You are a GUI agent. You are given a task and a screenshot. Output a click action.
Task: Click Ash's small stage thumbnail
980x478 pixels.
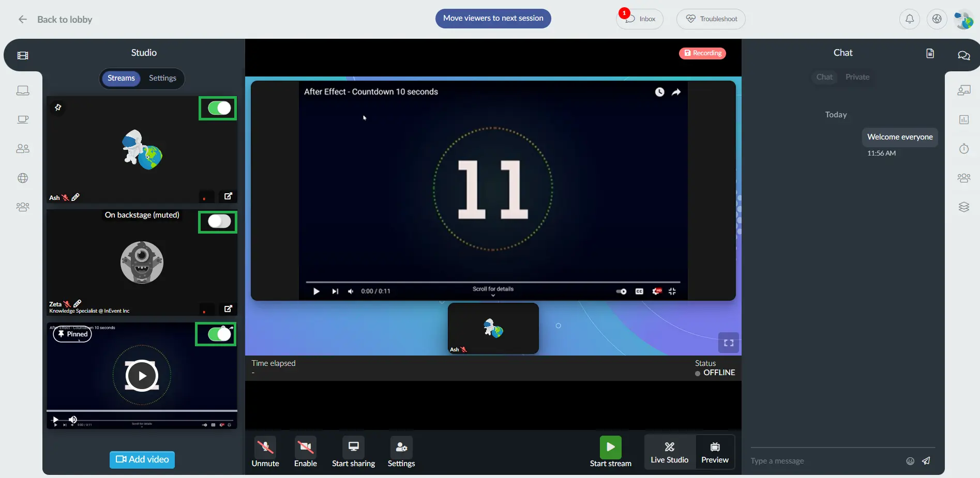pos(493,329)
